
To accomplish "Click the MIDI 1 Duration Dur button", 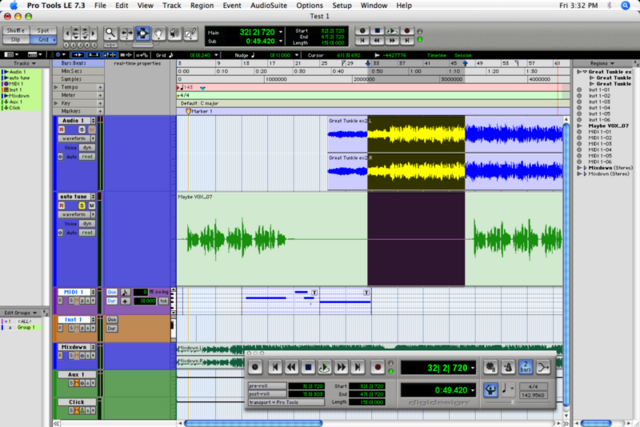I will (x=112, y=301).
